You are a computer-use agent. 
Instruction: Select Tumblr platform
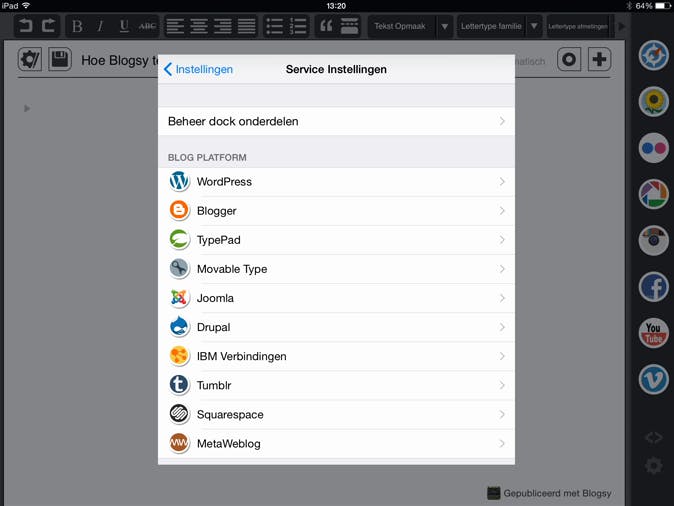(336, 386)
